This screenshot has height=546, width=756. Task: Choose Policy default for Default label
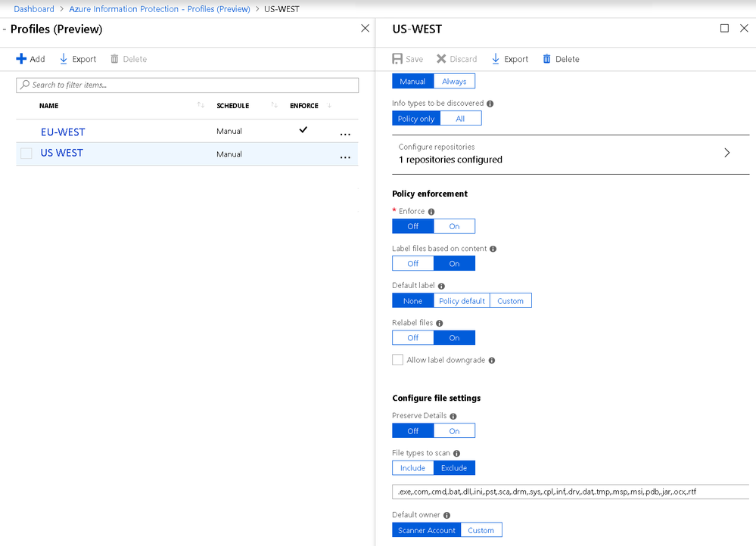coord(462,301)
